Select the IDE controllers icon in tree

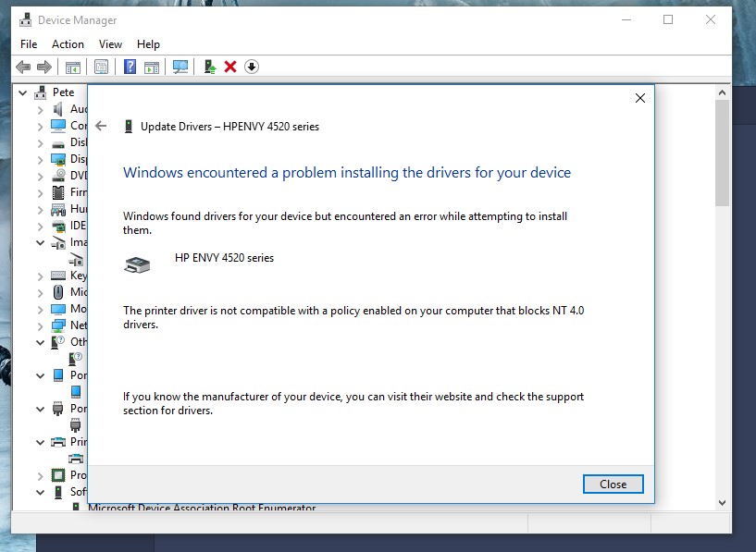tap(58, 226)
